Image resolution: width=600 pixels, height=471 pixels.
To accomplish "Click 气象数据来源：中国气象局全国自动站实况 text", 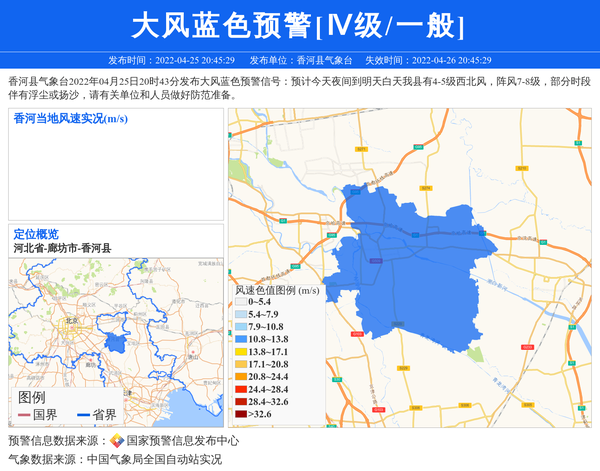I will pyautogui.click(x=115, y=459).
